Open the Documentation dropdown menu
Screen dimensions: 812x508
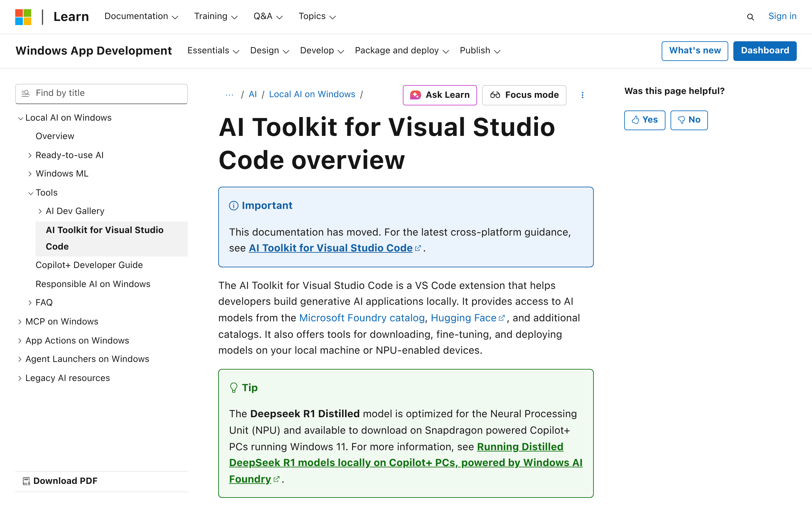(141, 17)
